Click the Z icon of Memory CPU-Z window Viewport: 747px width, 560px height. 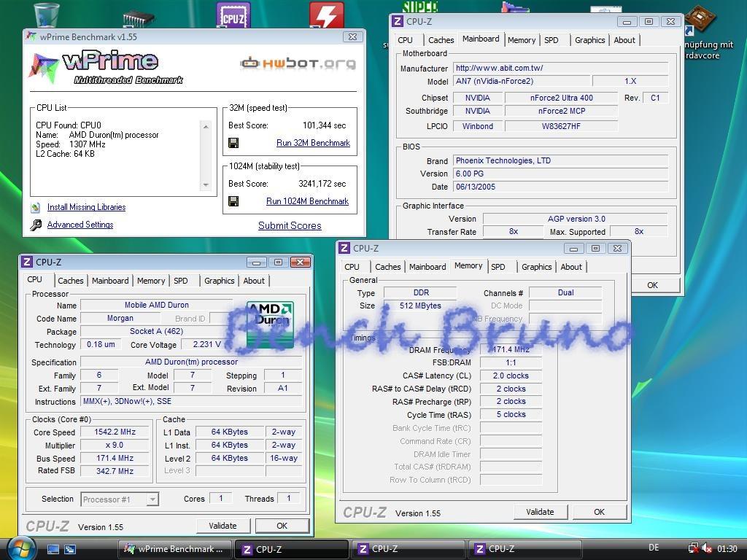tap(344, 248)
